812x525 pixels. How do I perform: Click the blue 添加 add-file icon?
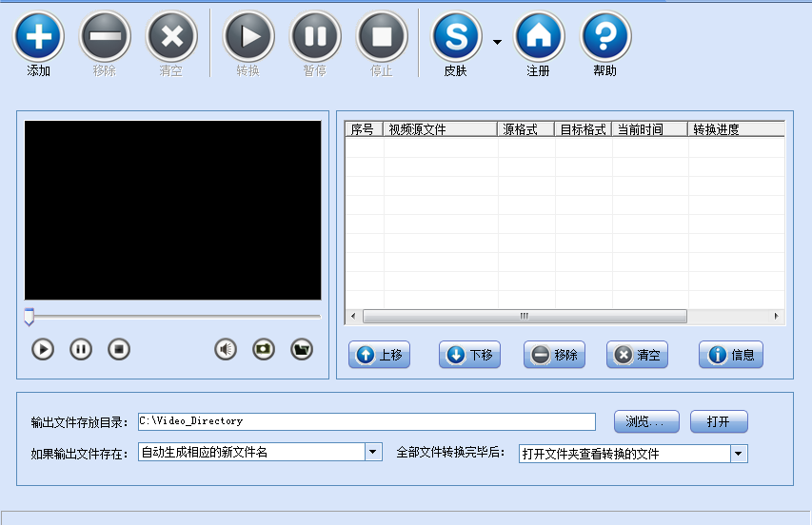point(39,36)
